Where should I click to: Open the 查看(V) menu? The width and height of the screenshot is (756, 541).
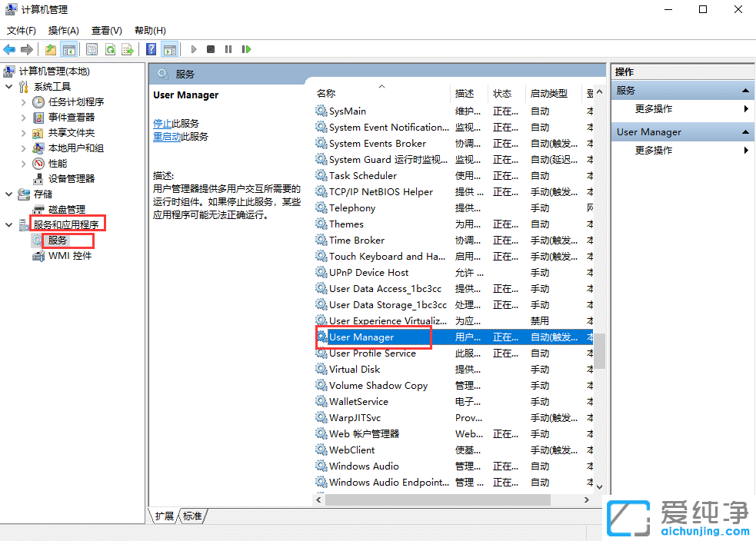(106, 30)
